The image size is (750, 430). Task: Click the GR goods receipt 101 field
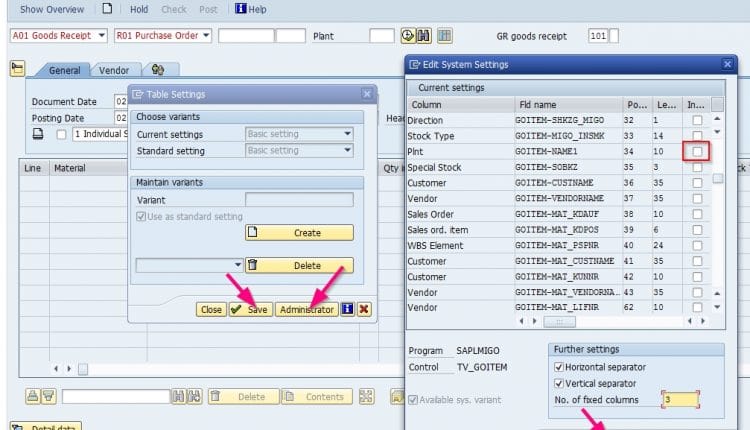(598, 36)
